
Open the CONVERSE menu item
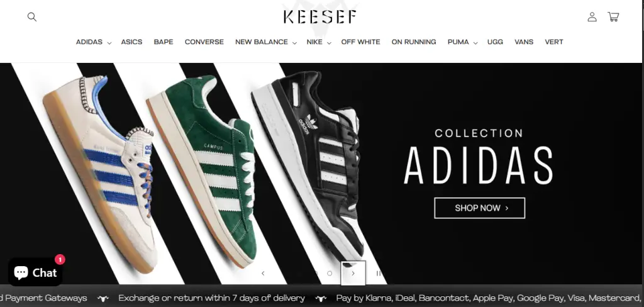pos(204,42)
